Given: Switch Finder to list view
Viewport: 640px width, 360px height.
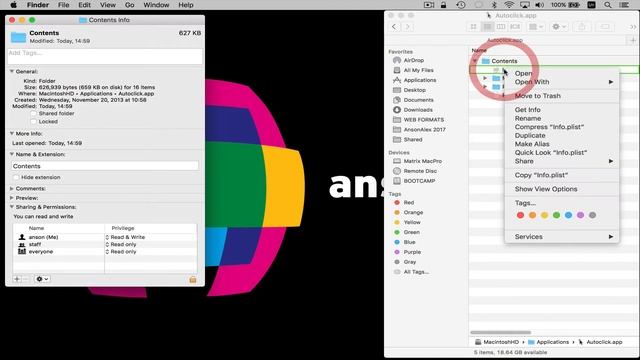Looking at the screenshot, I should pyautogui.click(x=487, y=27).
